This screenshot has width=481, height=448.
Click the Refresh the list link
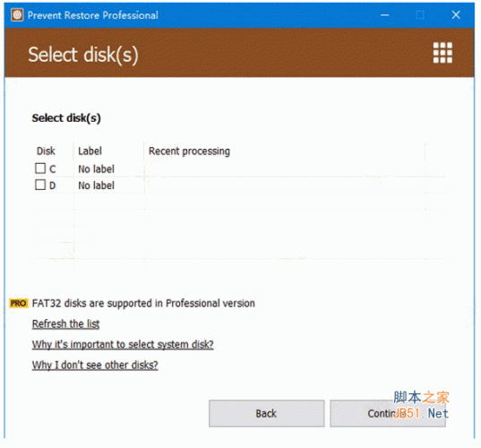click(x=65, y=323)
